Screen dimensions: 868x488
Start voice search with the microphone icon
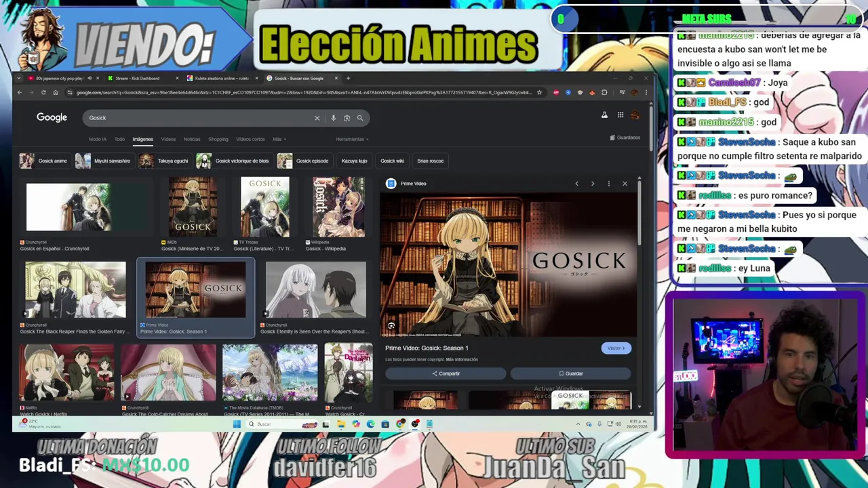(x=333, y=118)
